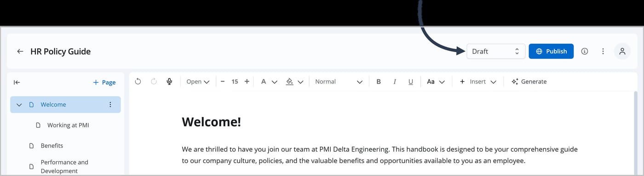Increase font size with the plus button
Screen dimensions: 644x176
coord(247,82)
